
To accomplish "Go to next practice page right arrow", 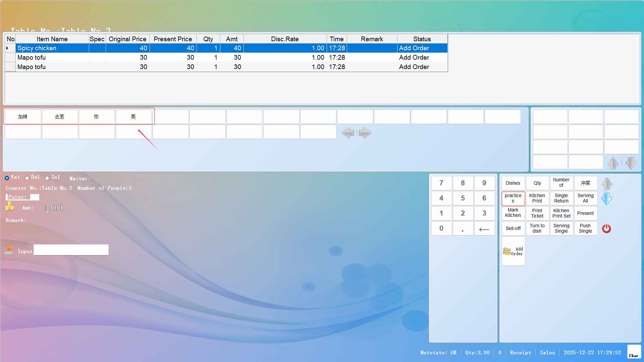I will pos(365,133).
